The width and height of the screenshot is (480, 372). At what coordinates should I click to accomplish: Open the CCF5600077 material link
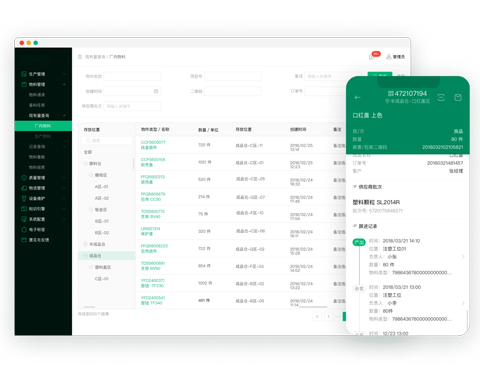tap(153, 142)
